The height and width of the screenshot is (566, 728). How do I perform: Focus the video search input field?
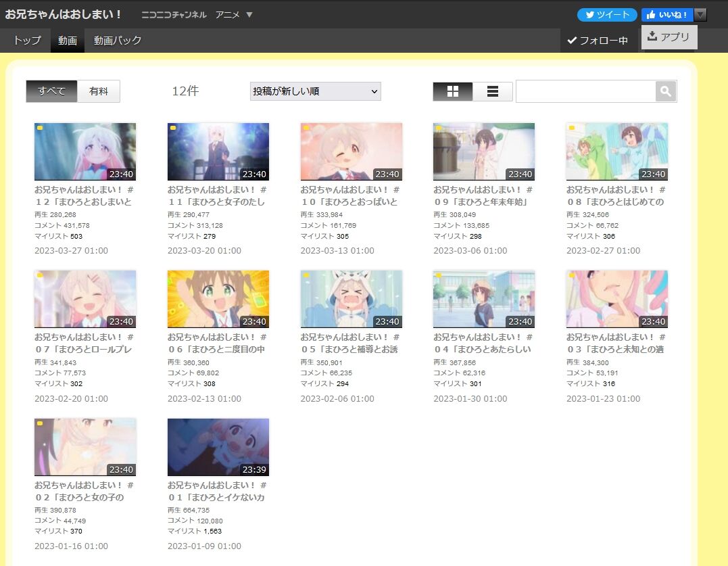point(585,91)
